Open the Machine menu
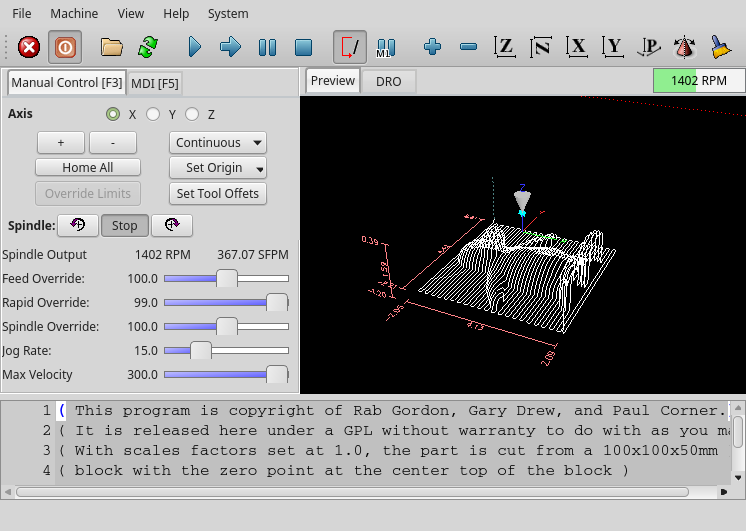Image resolution: width=746 pixels, height=531 pixels. (x=74, y=14)
